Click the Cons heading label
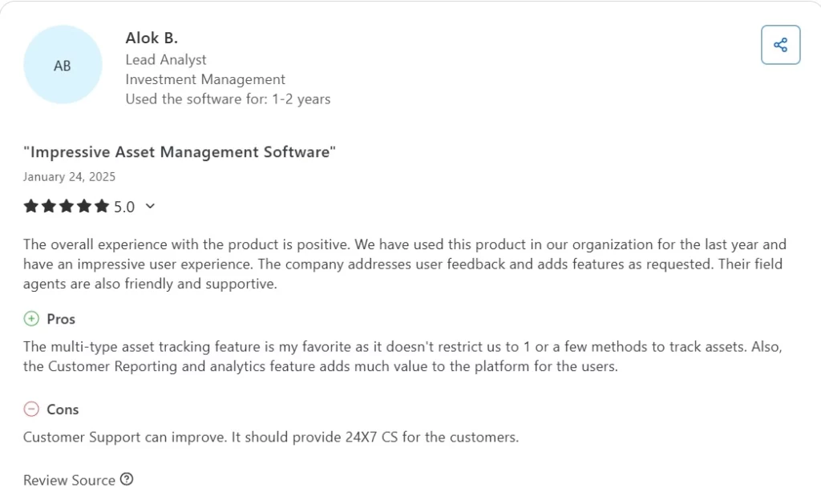The image size is (821, 504). [x=63, y=409]
